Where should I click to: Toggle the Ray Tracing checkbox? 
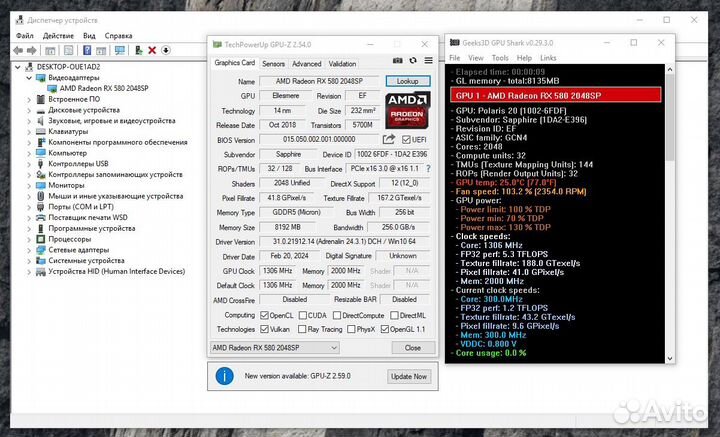(x=302, y=329)
